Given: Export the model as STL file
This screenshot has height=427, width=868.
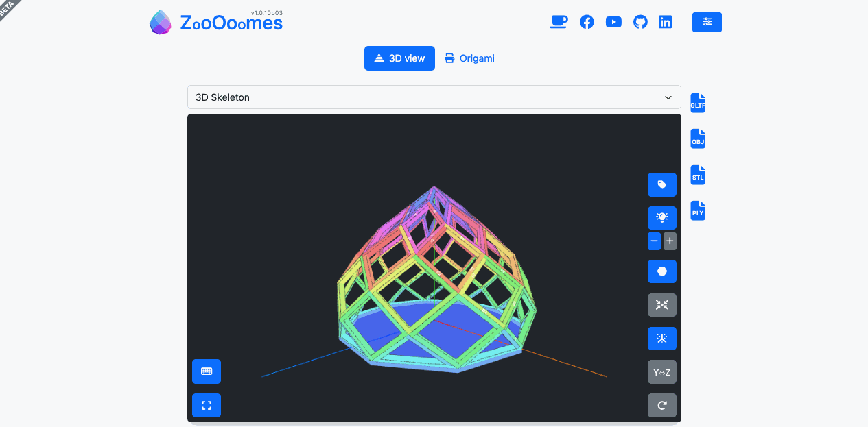Looking at the screenshot, I should coord(698,175).
